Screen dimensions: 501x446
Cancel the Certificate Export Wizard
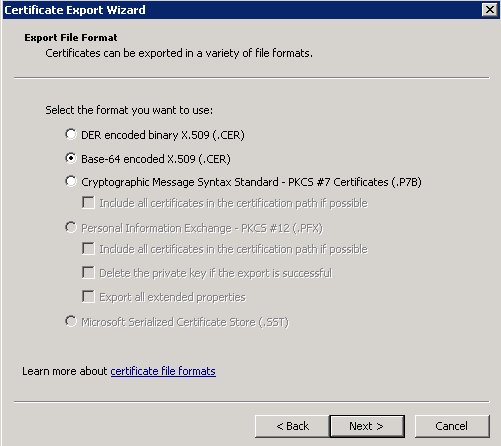point(452,426)
